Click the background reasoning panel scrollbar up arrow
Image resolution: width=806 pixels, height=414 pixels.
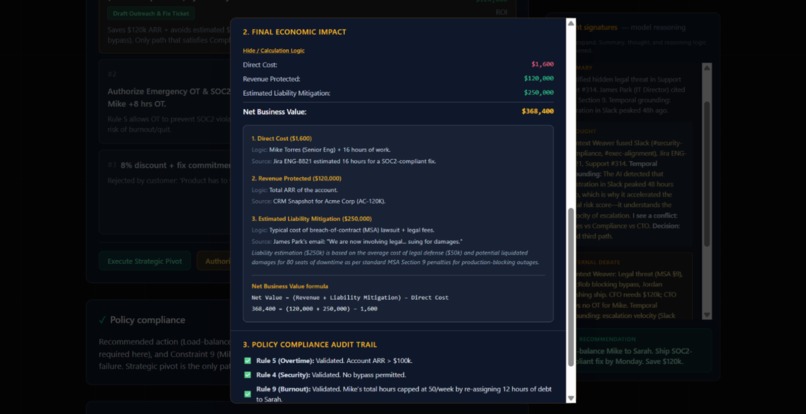(707, 67)
